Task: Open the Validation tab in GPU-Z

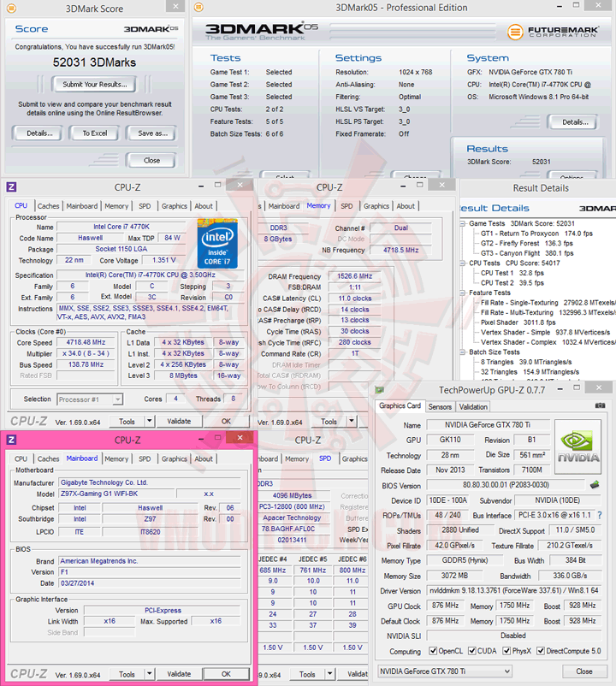Action: click(473, 407)
